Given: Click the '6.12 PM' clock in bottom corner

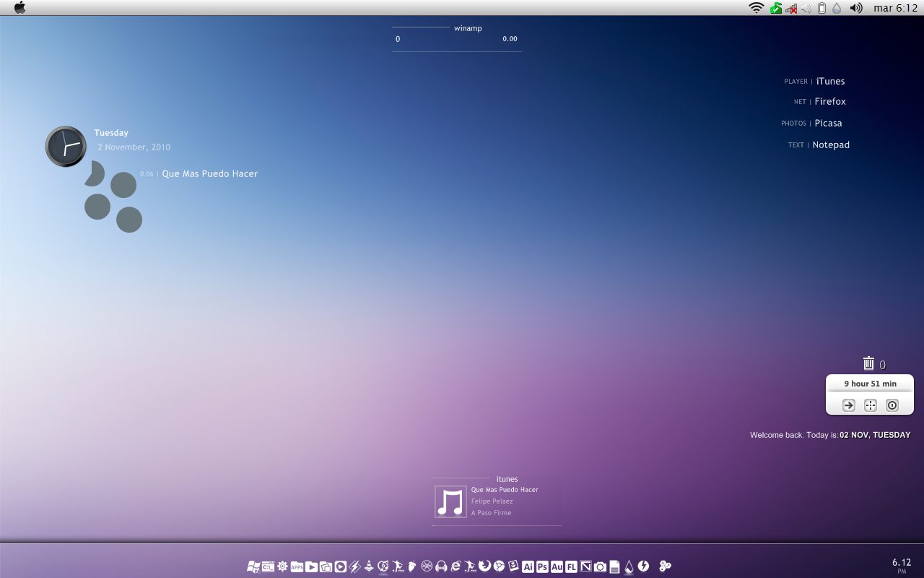Looking at the screenshot, I should coord(902,565).
